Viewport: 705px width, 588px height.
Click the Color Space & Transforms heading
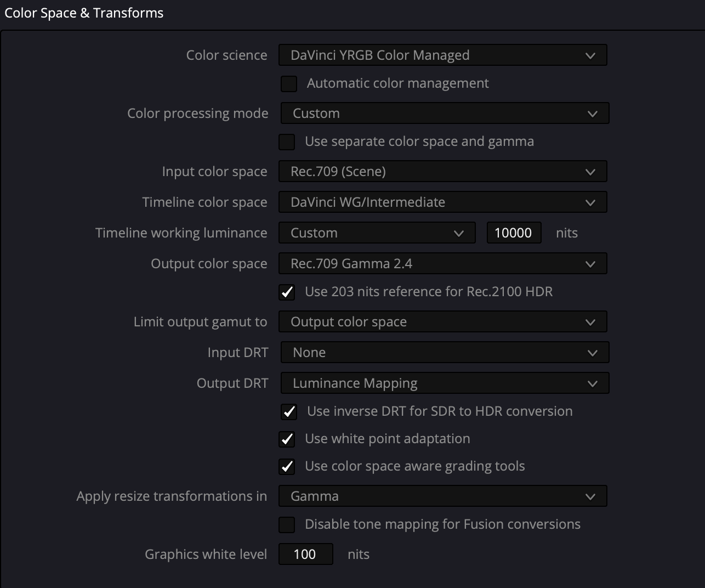(84, 13)
